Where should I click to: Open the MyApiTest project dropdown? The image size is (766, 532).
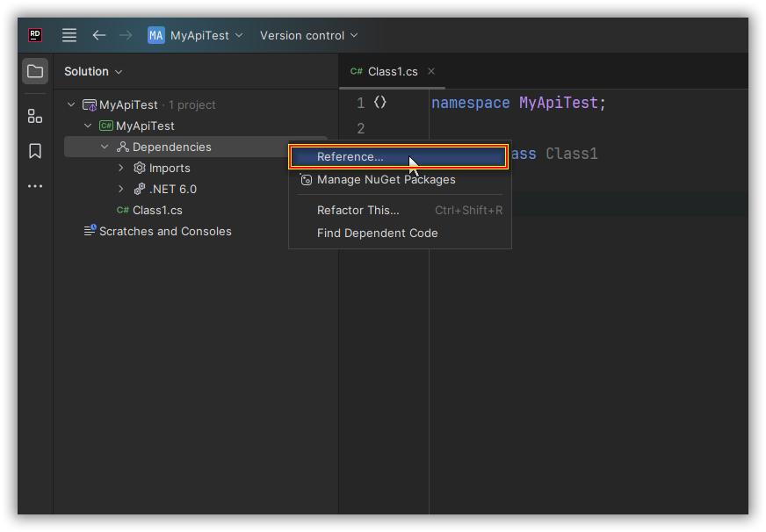point(206,35)
